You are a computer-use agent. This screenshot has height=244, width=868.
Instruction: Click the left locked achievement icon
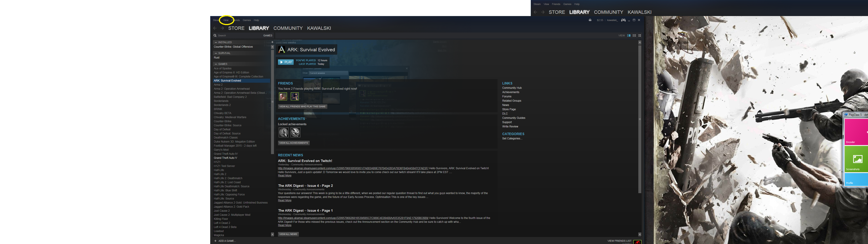(284, 132)
